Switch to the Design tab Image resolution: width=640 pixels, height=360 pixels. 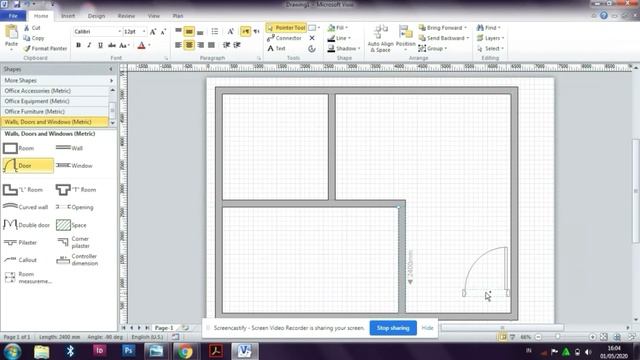click(x=96, y=16)
